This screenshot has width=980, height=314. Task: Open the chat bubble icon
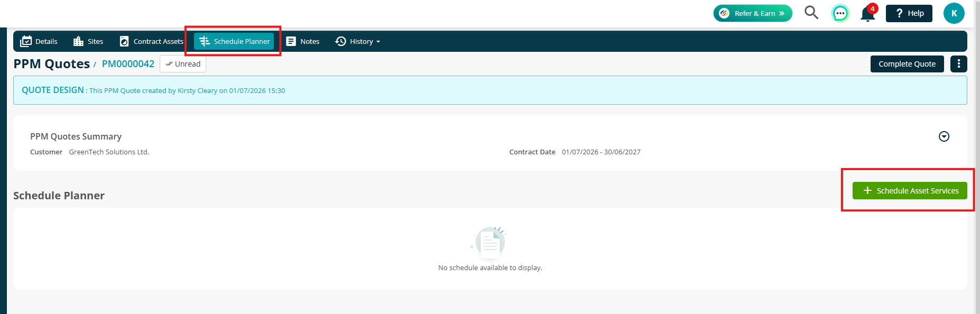[840, 13]
